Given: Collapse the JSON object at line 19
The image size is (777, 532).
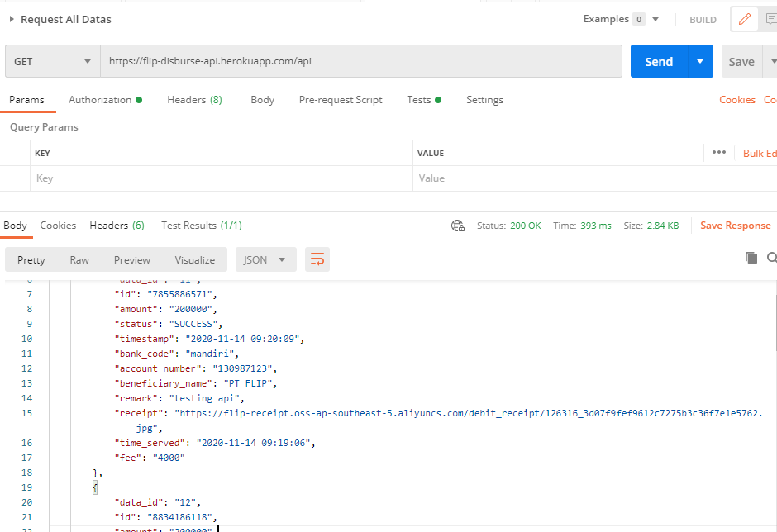Looking at the screenshot, I should (x=95, y=487).
